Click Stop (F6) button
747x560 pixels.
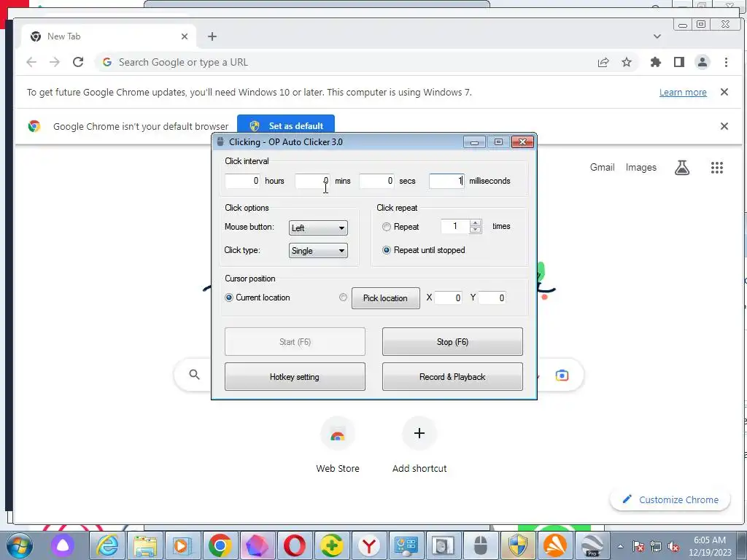point(452,342)
